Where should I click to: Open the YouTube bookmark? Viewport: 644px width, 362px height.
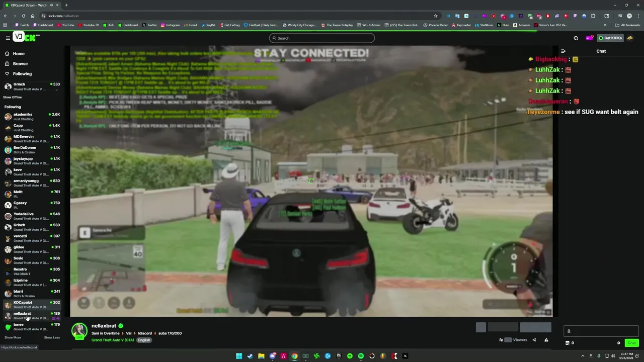point(65,25)
